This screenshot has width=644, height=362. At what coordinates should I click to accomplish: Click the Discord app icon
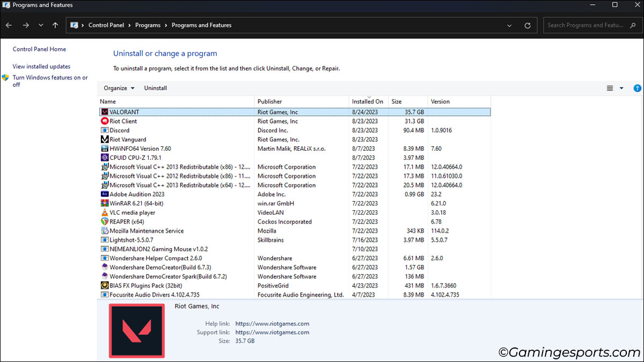pyautogui.click(x=105, y=130)
